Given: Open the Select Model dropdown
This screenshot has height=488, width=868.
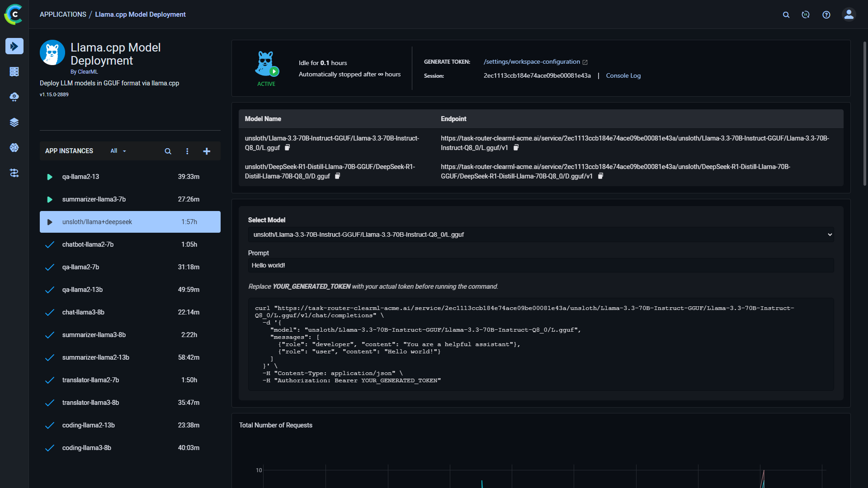Looking at the screenshot, I should click(x=541, y=235).
